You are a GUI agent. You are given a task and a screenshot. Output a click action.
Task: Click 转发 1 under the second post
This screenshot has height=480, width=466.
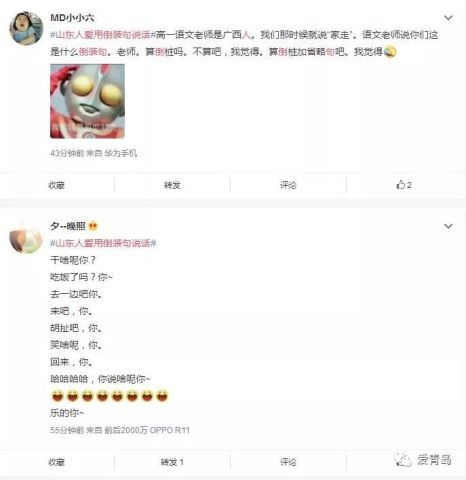[x=172, y=462]
